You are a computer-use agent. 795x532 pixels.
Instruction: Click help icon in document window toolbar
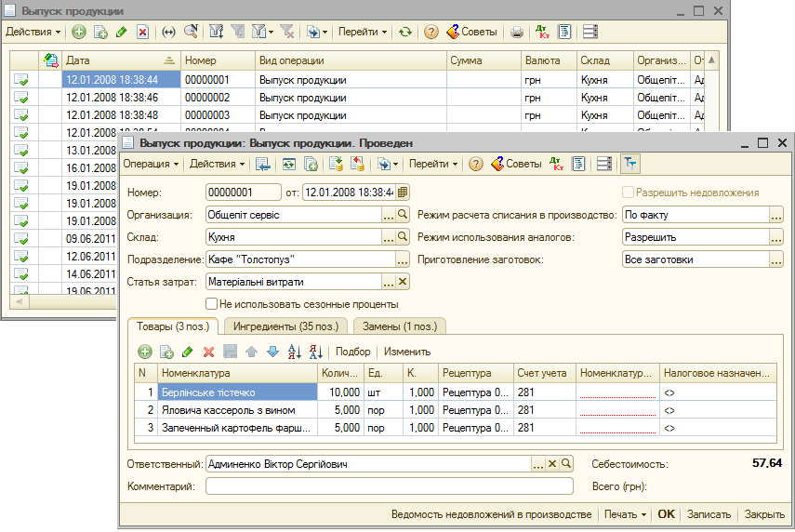point(475,164)
